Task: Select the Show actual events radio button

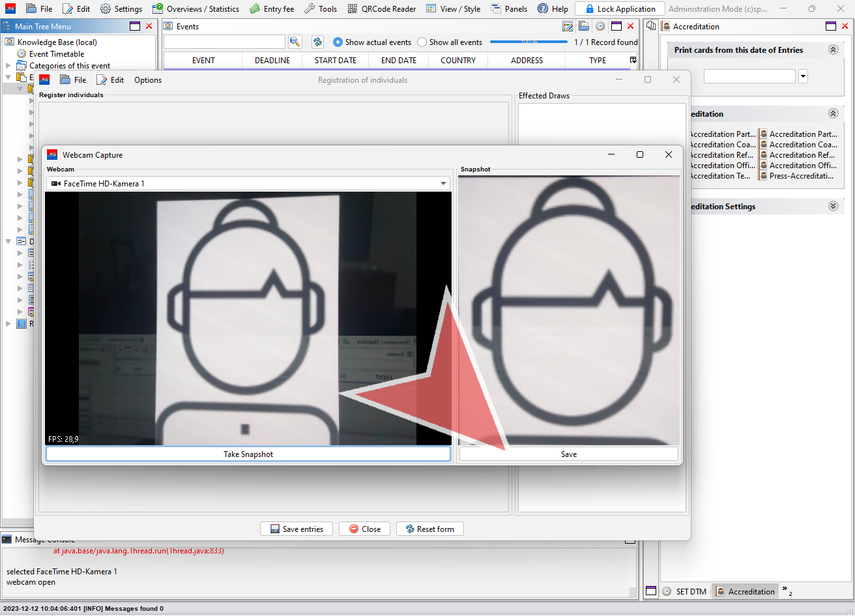Action: click(x=338, y=42)
